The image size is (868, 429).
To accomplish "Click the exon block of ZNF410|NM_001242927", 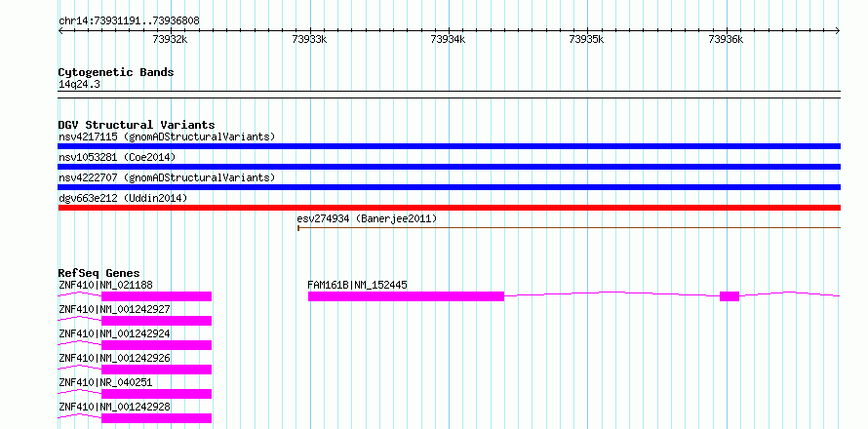I will [x=157, y=321].
